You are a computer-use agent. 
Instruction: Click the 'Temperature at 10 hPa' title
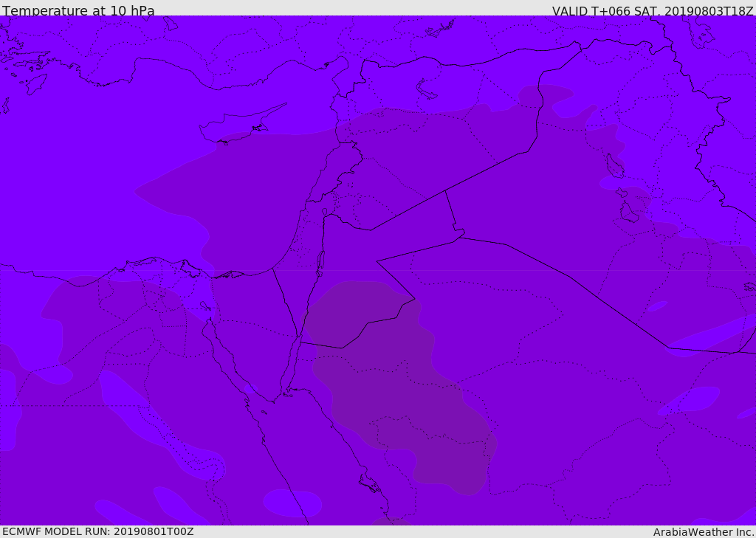pos(78,10)
